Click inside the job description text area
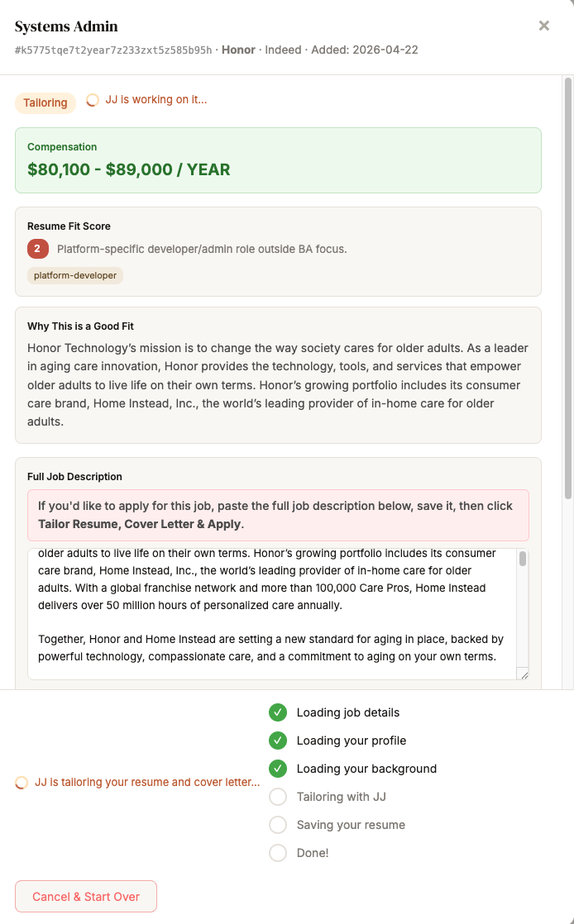574x924 pixels. tap(273, 612)
